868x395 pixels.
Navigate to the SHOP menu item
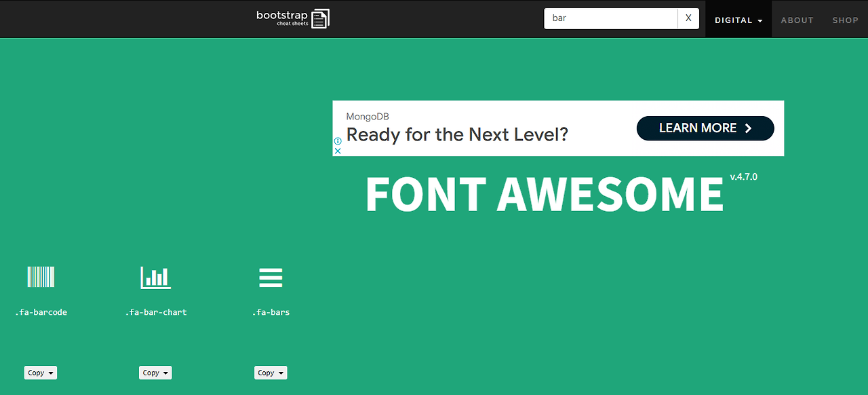coord(845,20)
